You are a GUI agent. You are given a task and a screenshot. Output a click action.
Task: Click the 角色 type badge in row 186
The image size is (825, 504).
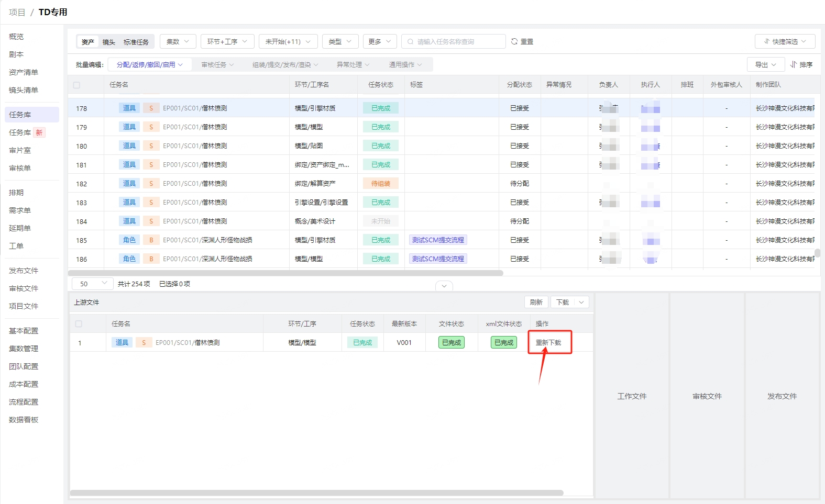pyautogui.click(x=129, y=259)
